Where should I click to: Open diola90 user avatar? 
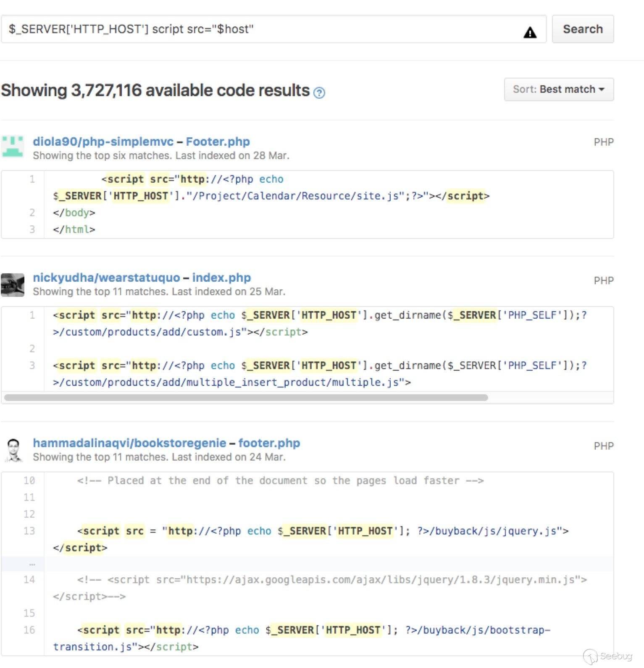pyautogui.click(x=13, y=147)
